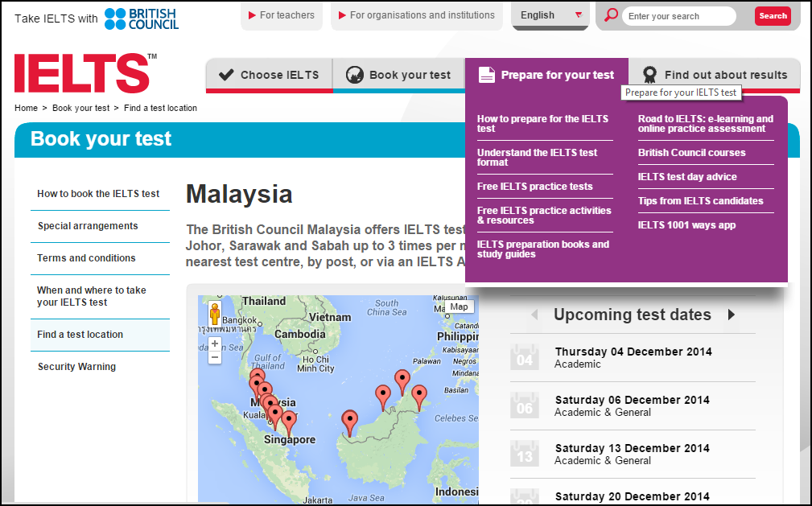The height and width of the screenshot is (506, 812).
Task: Open the Choose IELTS tab
Action: coord(270,75)
